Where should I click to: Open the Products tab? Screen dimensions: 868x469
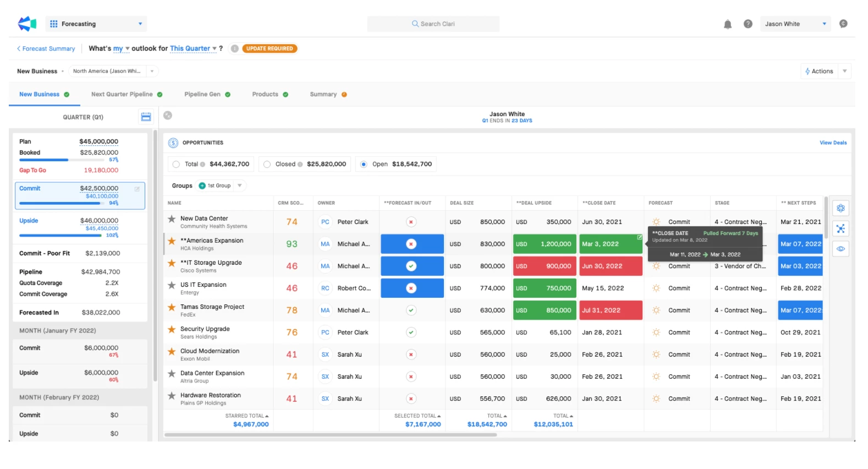[270, 94]
